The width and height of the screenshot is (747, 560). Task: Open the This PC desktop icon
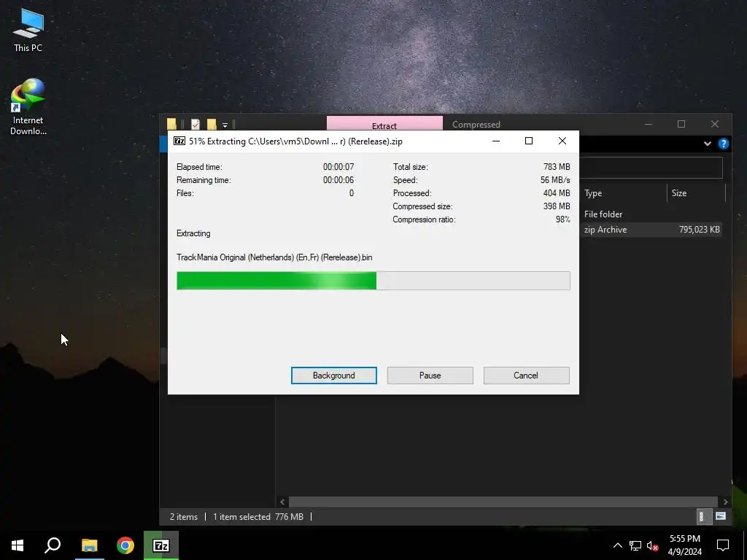[x=28, y=30]
